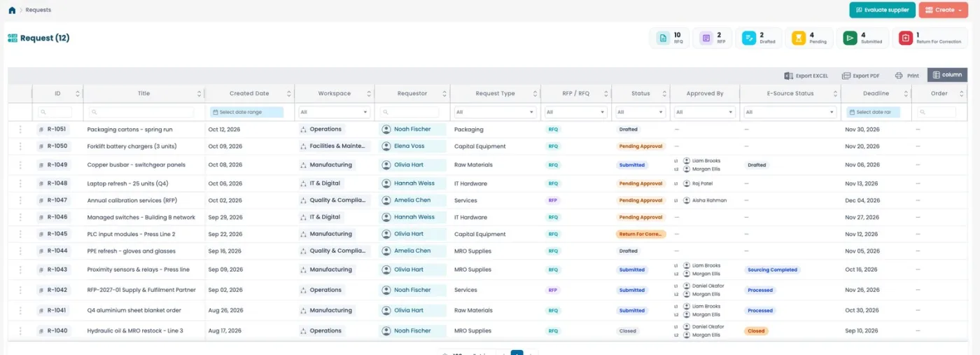The width and height of the screenshot is (980, 355).
Task: Select the Return For Correction card icon
Action: [906, 39]
